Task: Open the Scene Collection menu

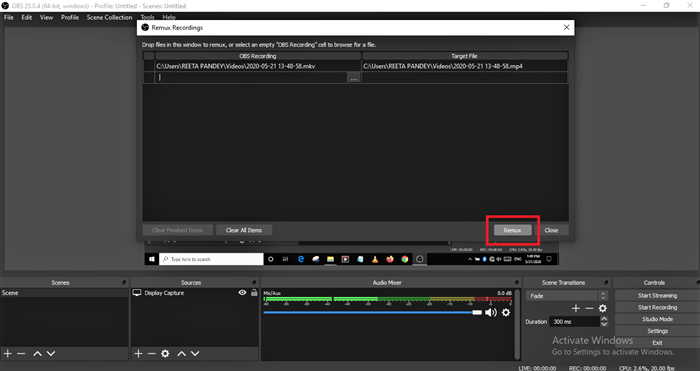Action: [x=109, y=17]
